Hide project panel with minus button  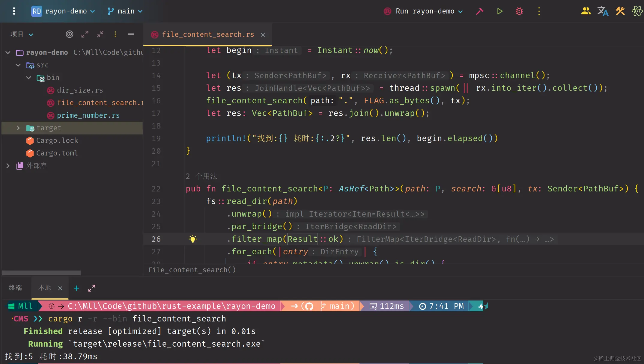(130, 34)
